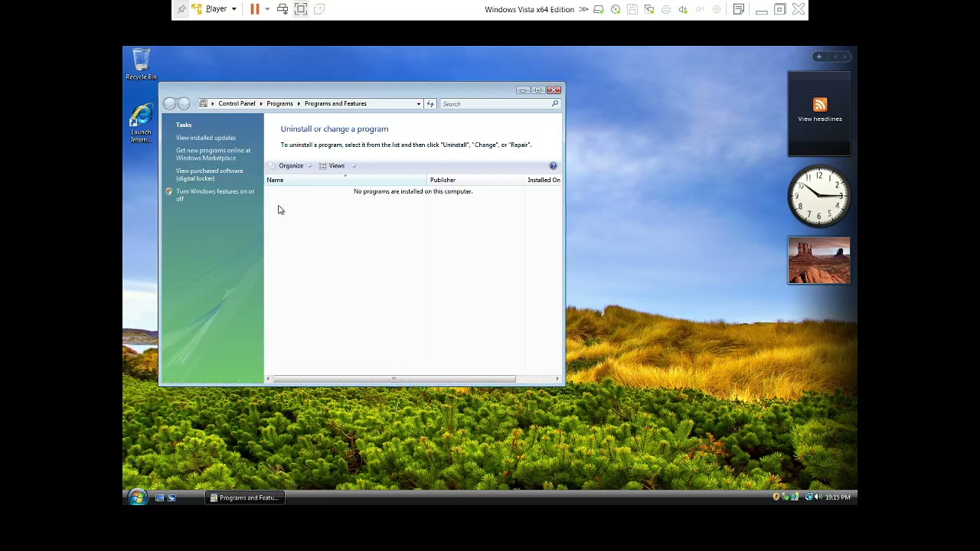Open the address bar history dropdown arrow

419,103
